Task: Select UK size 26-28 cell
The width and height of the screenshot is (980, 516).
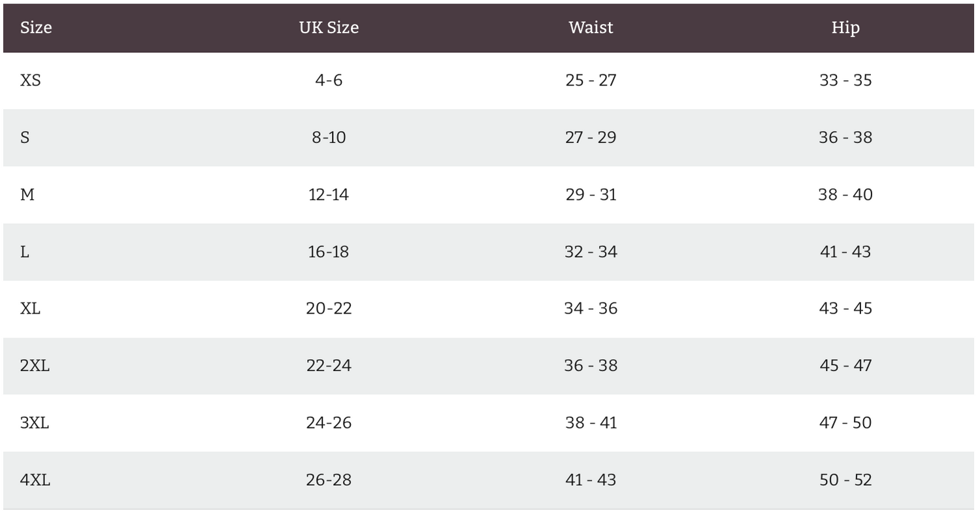Action: click(x=329, y=480)
